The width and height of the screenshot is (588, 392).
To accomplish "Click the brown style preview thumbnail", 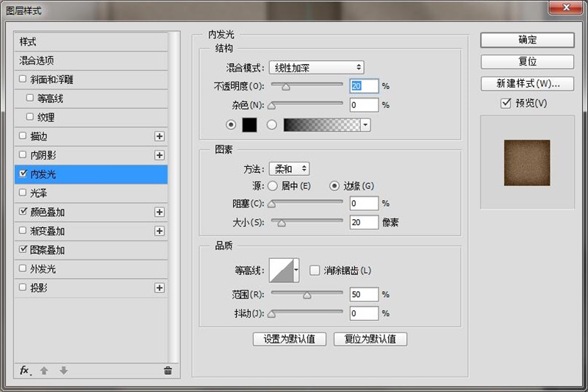I will coord(527,163).
